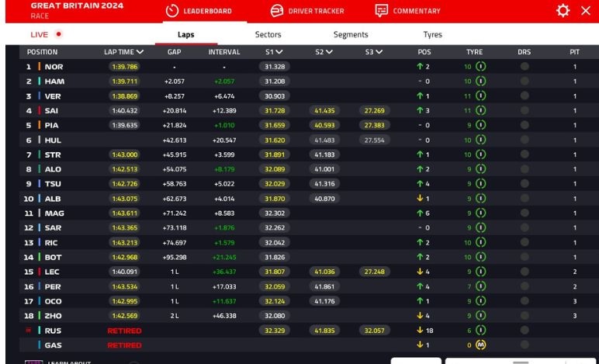This screenshot has height=364, width=599.
Task: Open the Segments view
Action: (350, 35)
